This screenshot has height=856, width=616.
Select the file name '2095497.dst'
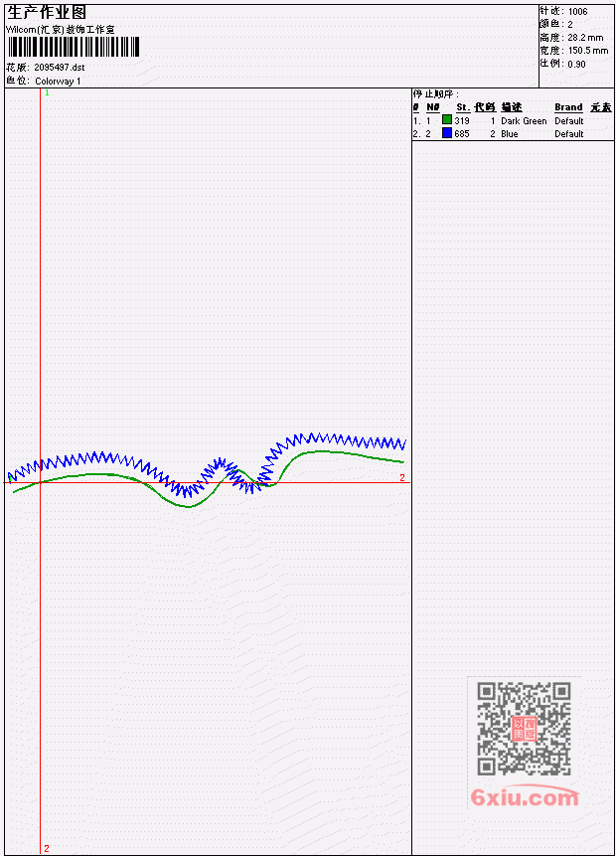coord(60,68)
